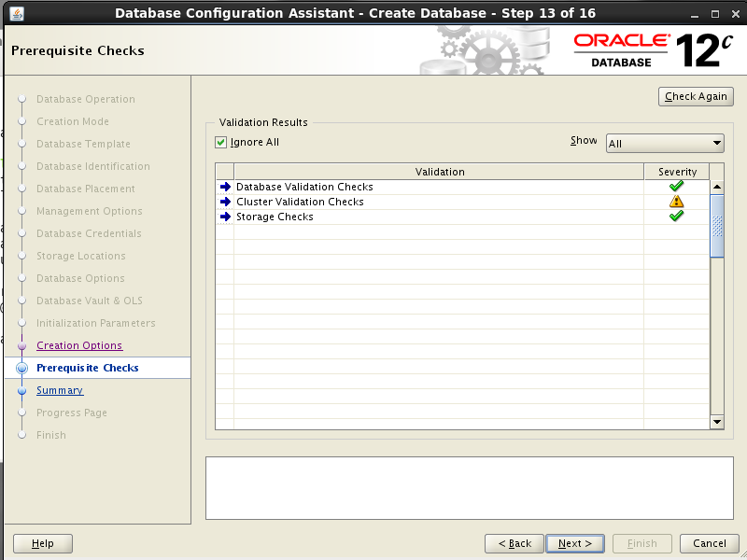Click the Cancel button
This screenshot has height=560, width=747.
[x=710, y=543]
